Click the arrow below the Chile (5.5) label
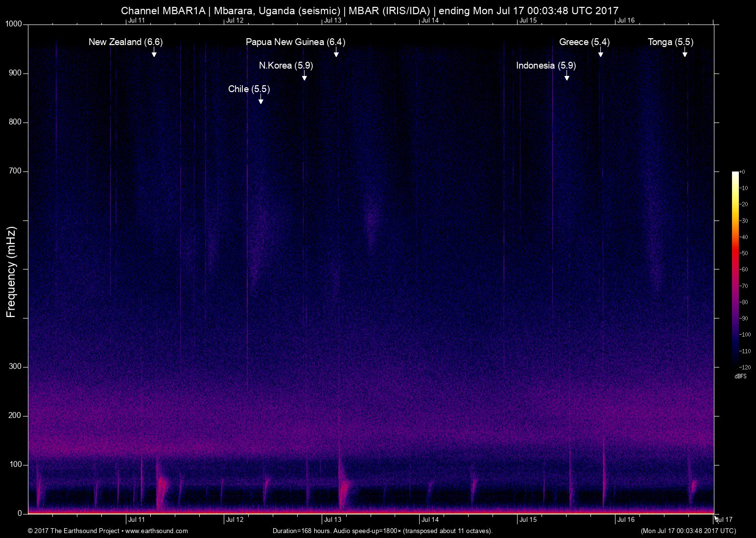Viewport: 756px width, 538px height. [x=260, y=100]
